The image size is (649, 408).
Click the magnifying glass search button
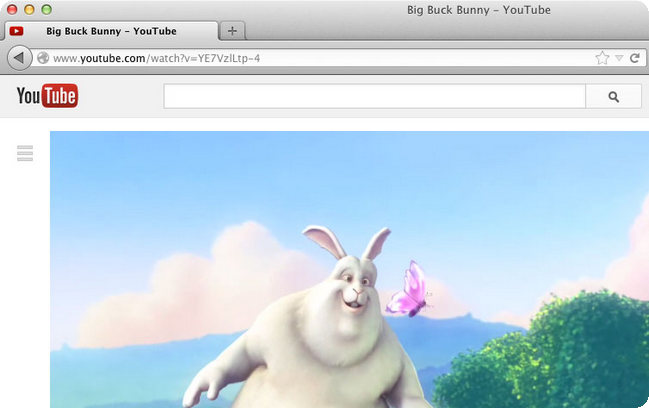(613, 97)
